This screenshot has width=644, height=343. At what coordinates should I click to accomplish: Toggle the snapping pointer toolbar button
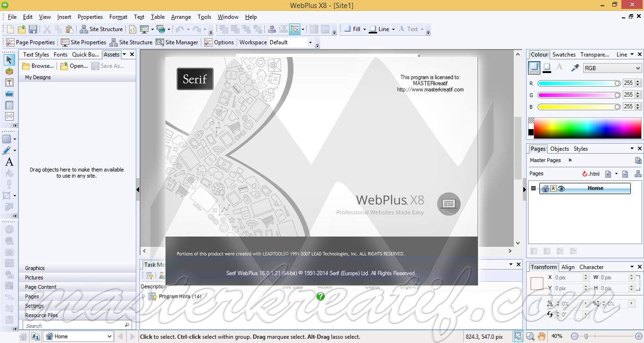[294, 29]
